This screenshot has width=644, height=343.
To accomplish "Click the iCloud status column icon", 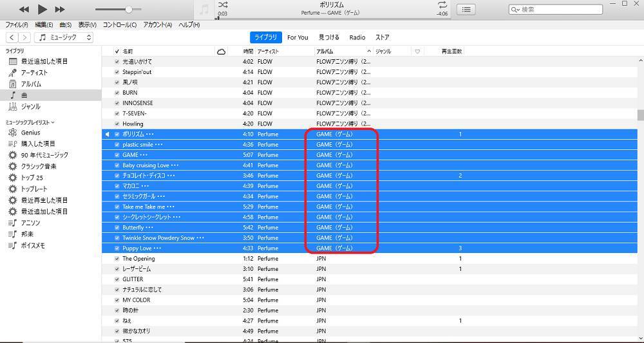I will [222, 51].
